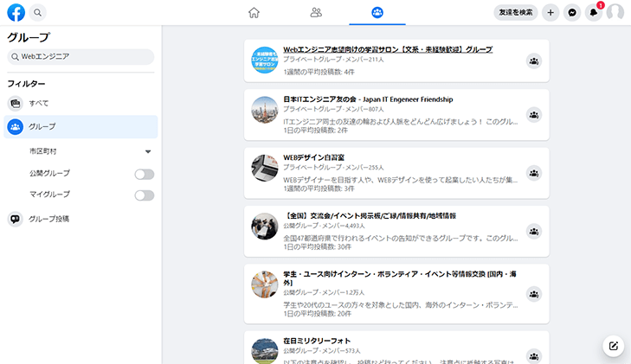Open the notifications bell
The width and height of the screenshot is (631, 364).
pyautogui.click(x=593, y=13)
